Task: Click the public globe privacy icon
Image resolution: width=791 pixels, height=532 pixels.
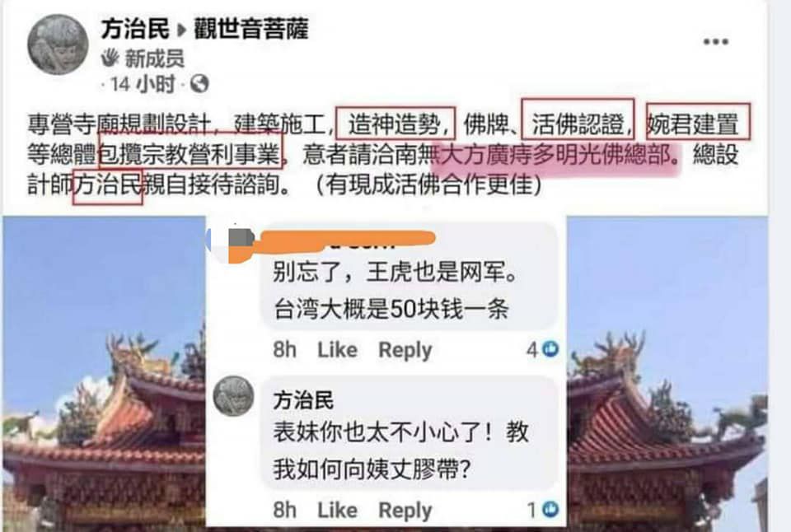Action: (199, 84)
